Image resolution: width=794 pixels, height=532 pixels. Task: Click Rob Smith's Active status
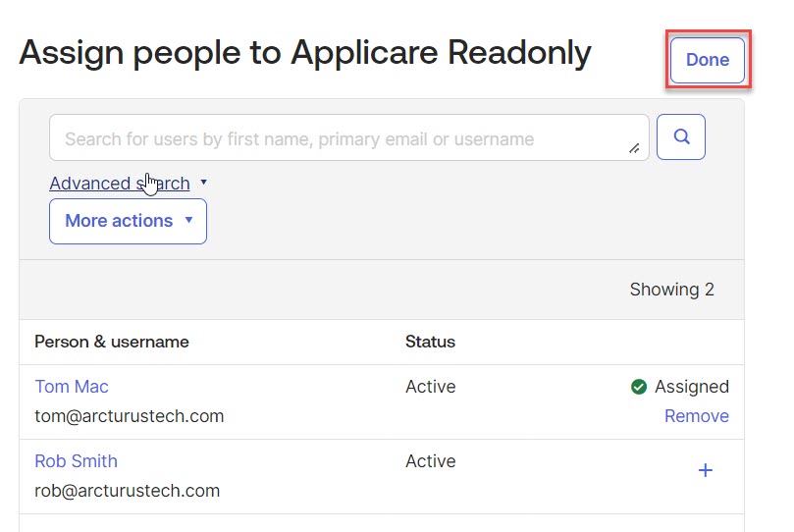pyautogui.click(x=430, y=461)
